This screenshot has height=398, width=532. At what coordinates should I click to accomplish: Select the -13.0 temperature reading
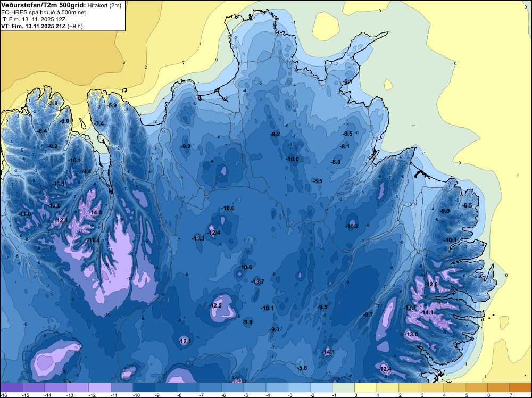point(412,334)
